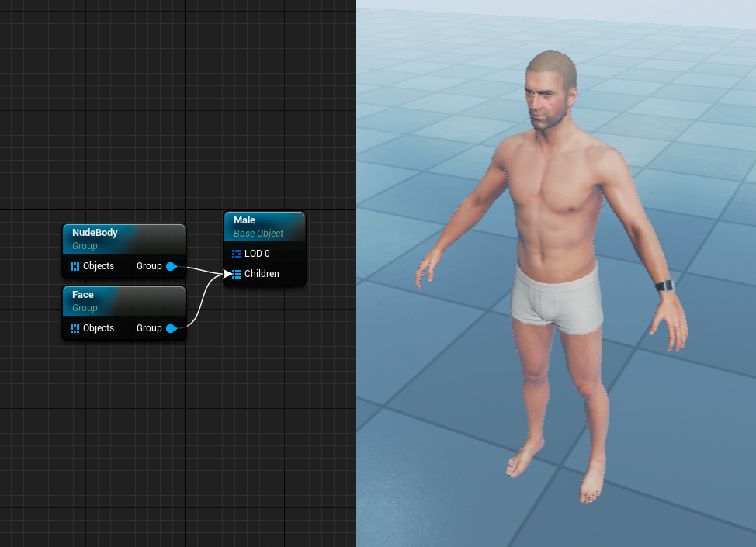Click the 'Base Object' subtitle text
The image size is (756, 547).
(x=258, y=234)
